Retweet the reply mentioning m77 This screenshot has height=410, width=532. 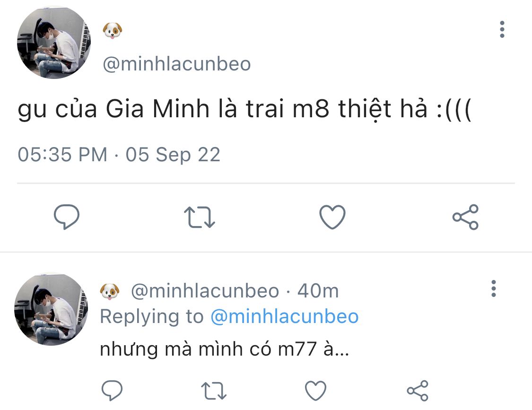(214, 391)
